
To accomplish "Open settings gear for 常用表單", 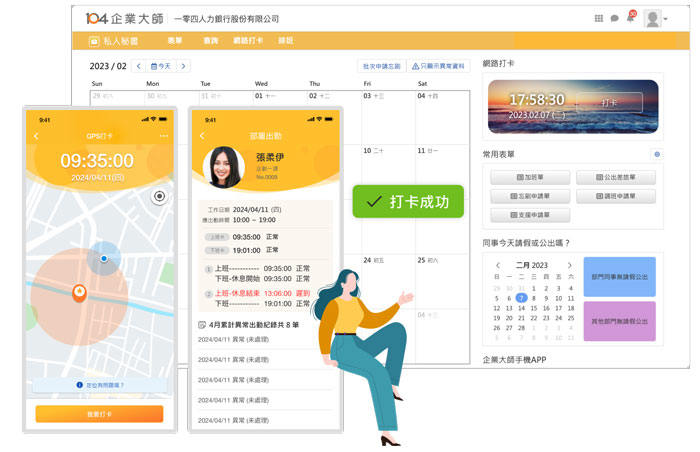I will click(x=657, y=155).
